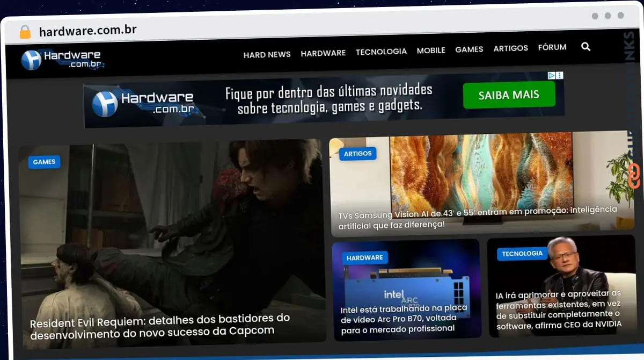Click the padlock icon in address bar
This screenshot has height=360, width=644.
[25, 32]
